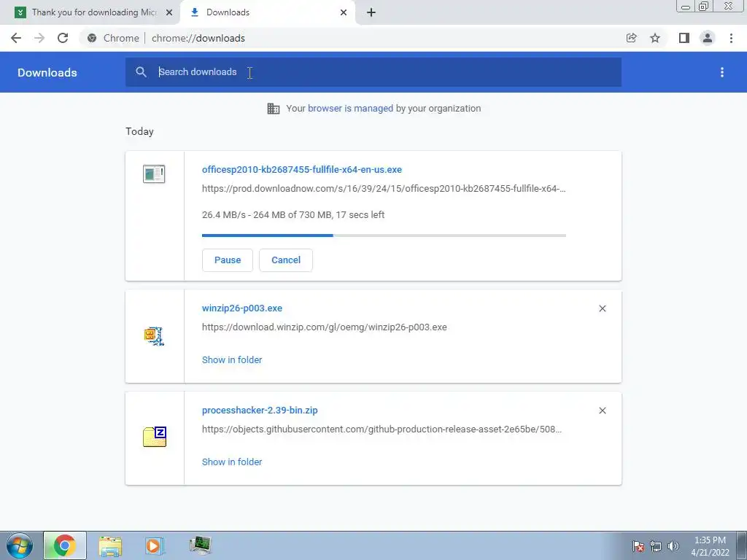Screen dimensions: 747x560
Task: Open the Chrome three-dot menu
Action: [x=731, y=38]
